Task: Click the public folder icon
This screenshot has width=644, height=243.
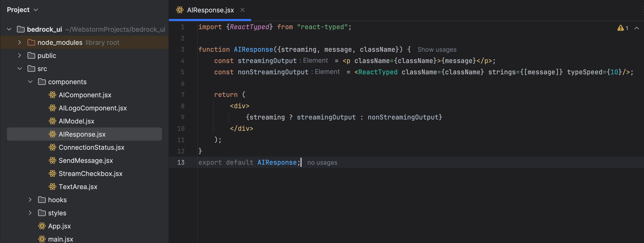Action: pos(31,55)
